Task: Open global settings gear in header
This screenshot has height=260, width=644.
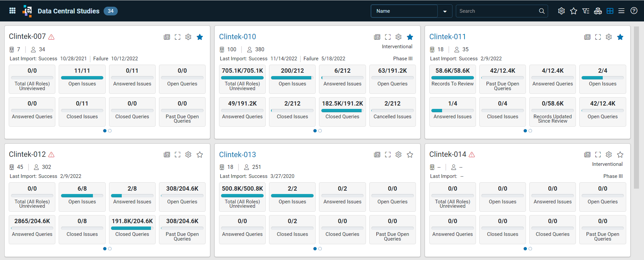Action: coord(561,11)
